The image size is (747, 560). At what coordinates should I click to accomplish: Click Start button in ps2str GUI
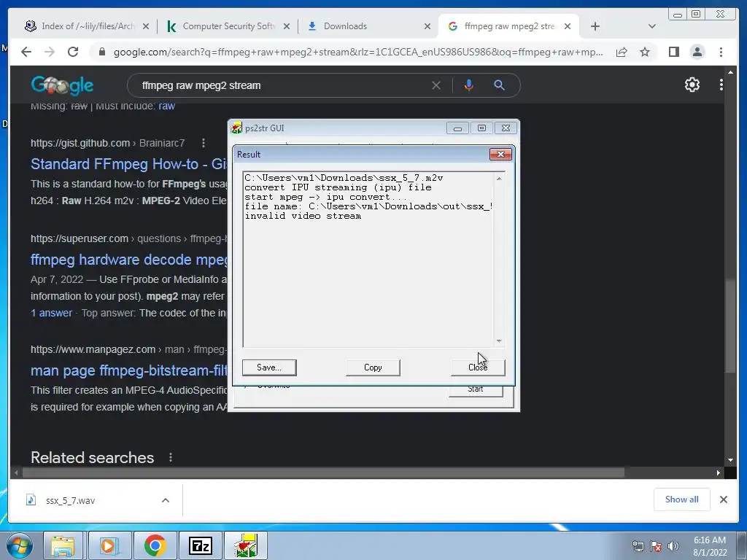tap(476, 389)
